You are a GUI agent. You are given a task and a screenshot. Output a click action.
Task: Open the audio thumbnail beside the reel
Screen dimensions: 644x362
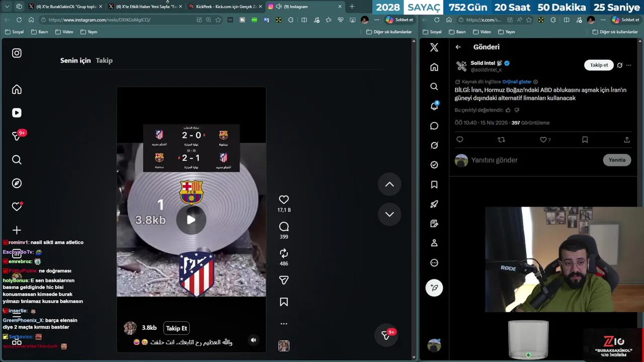tap(284, 346)
